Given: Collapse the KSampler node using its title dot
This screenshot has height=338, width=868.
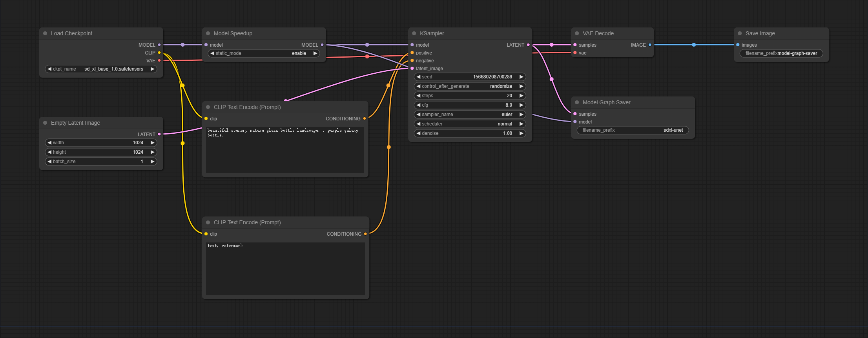Looking at the screenshot, I should coord(414,33).
